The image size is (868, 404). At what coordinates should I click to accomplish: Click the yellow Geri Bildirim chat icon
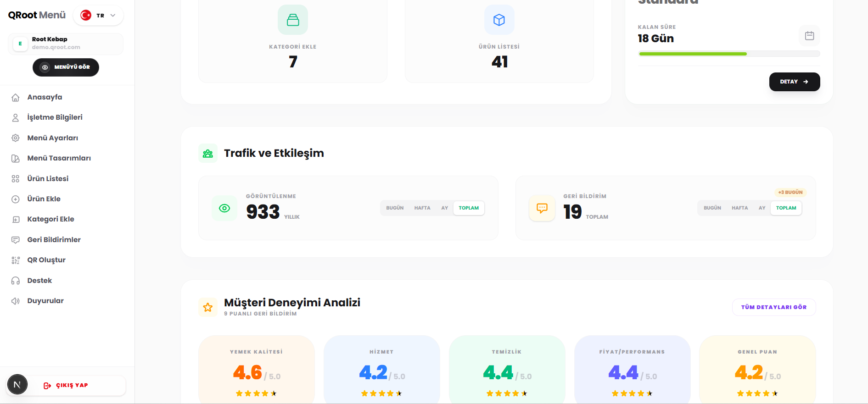[542, 208]
